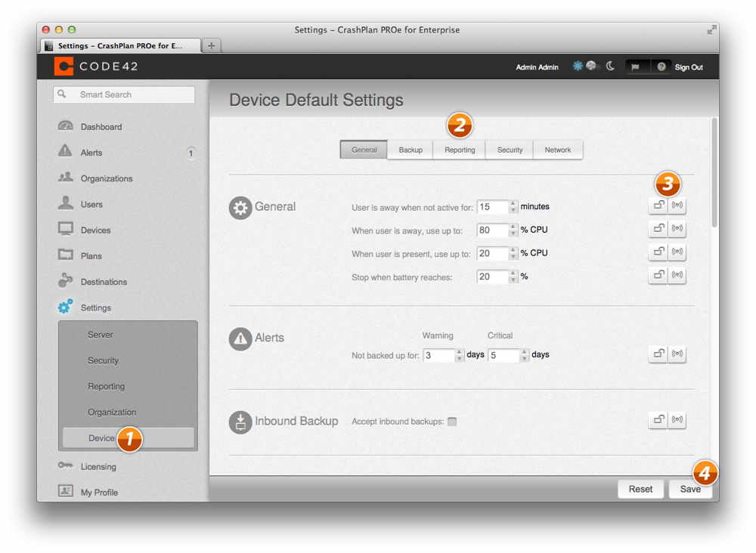Select the Network tab

pos(558,150)
